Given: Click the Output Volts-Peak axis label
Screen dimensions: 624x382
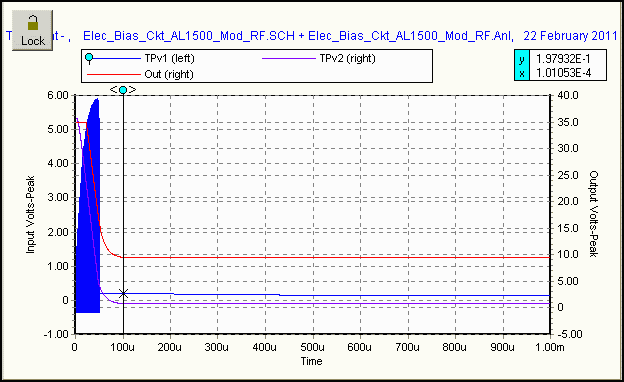Looking at the screenshot, I should click(593, 214).
